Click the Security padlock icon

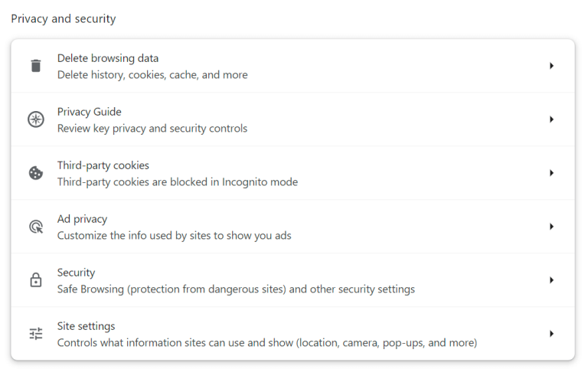(x=36, y=280)
